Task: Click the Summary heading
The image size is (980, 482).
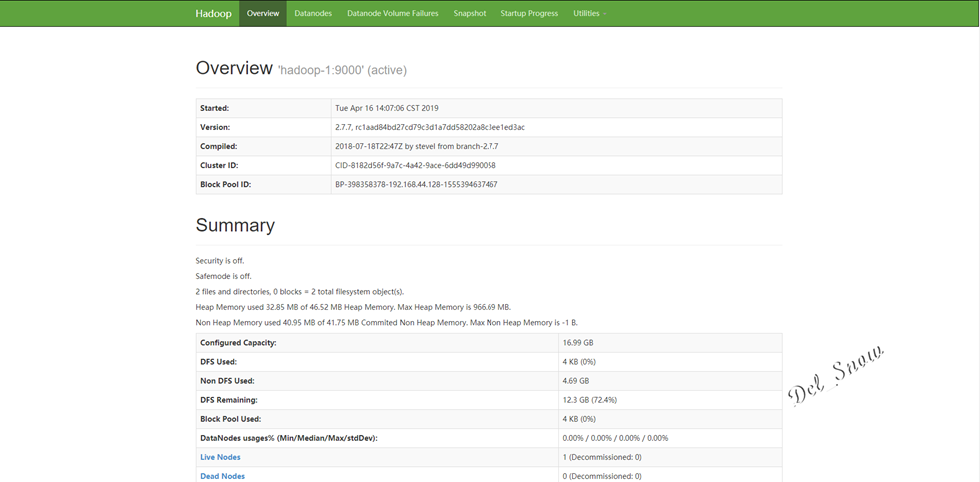Action: [x=235, y=225]
